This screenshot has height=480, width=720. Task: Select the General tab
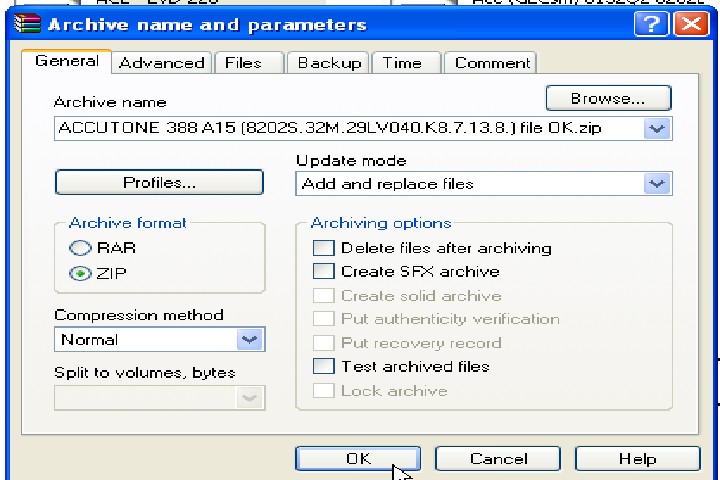[67, 61]
